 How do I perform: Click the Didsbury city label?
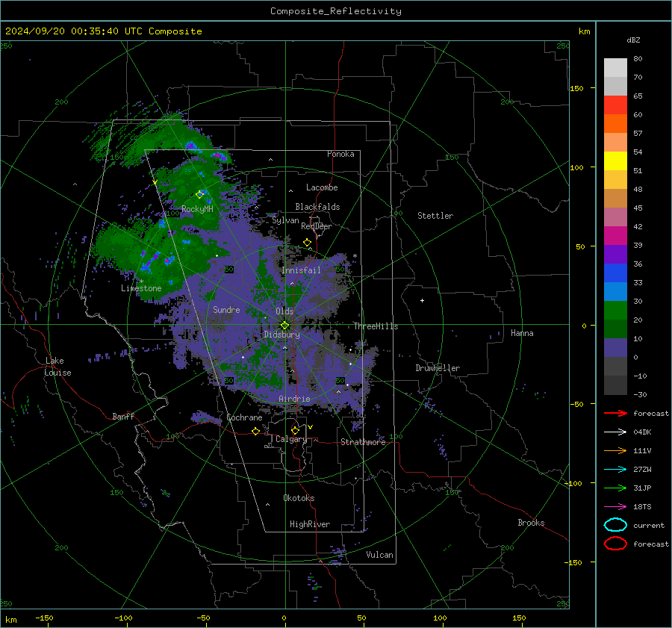tap(281, 335)
